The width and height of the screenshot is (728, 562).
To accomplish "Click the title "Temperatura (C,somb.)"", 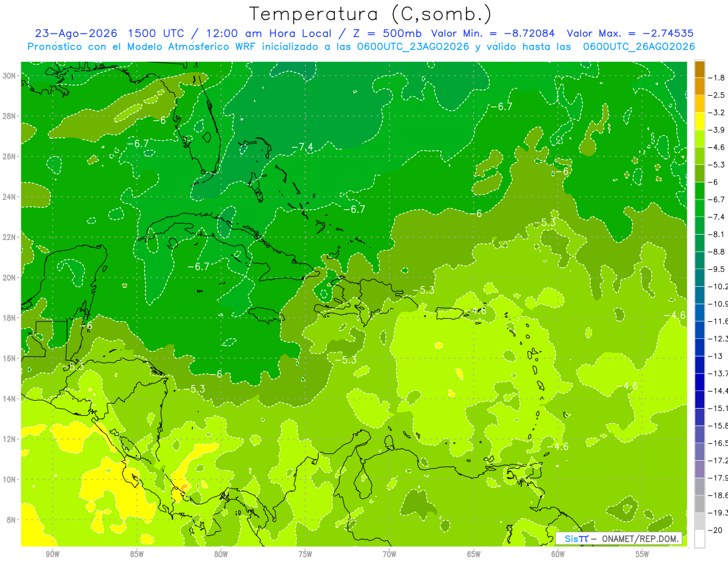I will [x=371, y=15].
